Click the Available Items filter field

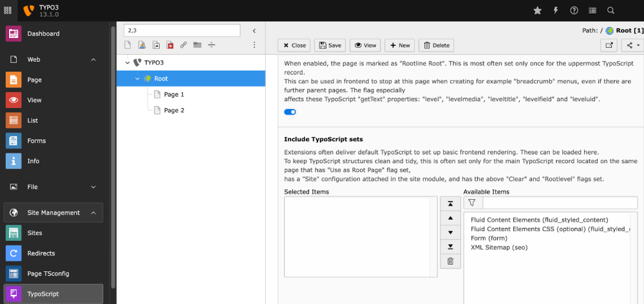click(560, 202)
